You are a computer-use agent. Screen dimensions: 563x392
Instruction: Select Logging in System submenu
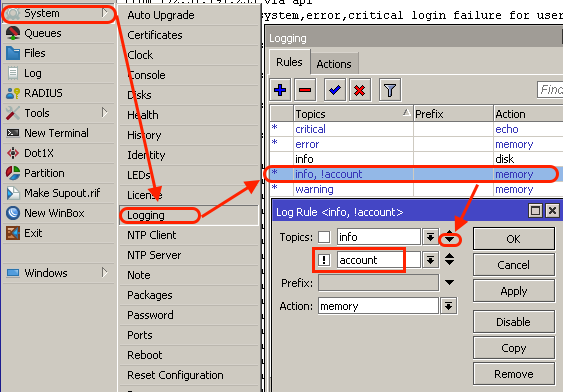[x=189, y=215]
